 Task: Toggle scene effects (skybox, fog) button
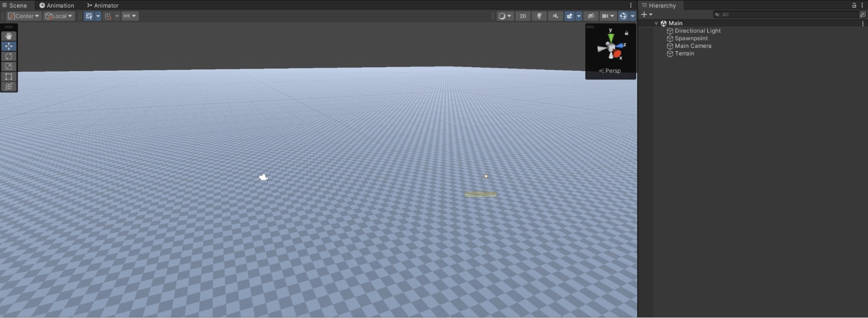point(569,16)
